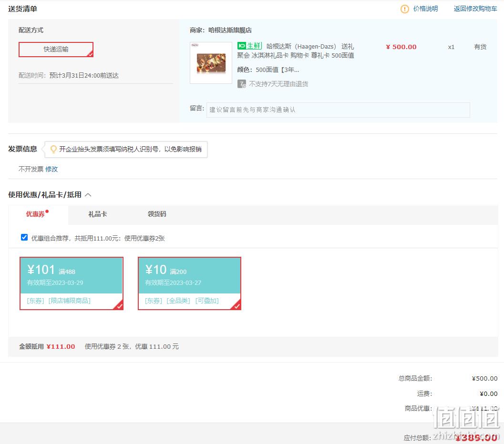Deselect the ¥101 coupon for orders over 488
504x444 pixels.
point(72,283)
